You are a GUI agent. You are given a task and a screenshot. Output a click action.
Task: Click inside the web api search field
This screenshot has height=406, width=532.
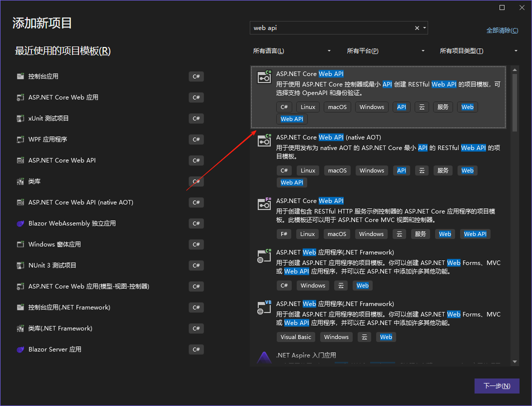[x=332, y=28]
